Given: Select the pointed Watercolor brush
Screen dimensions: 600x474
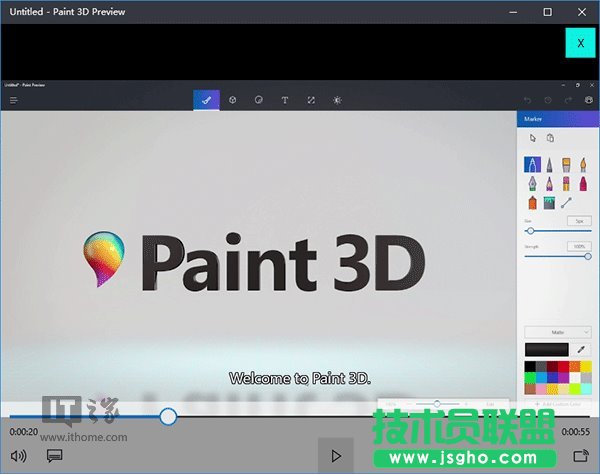Looking at the screenshot, I should point(583,165).
